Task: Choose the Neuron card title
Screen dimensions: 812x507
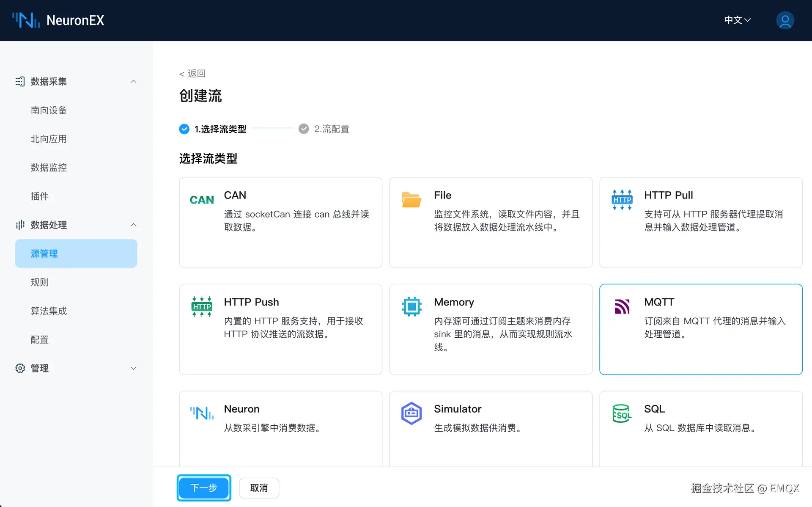Action: coord(241,409)
